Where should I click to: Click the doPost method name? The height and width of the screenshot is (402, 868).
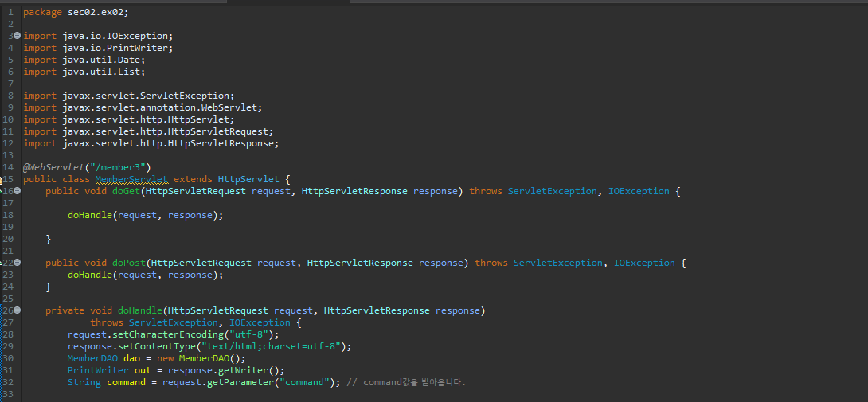click(x=129, y=263)
